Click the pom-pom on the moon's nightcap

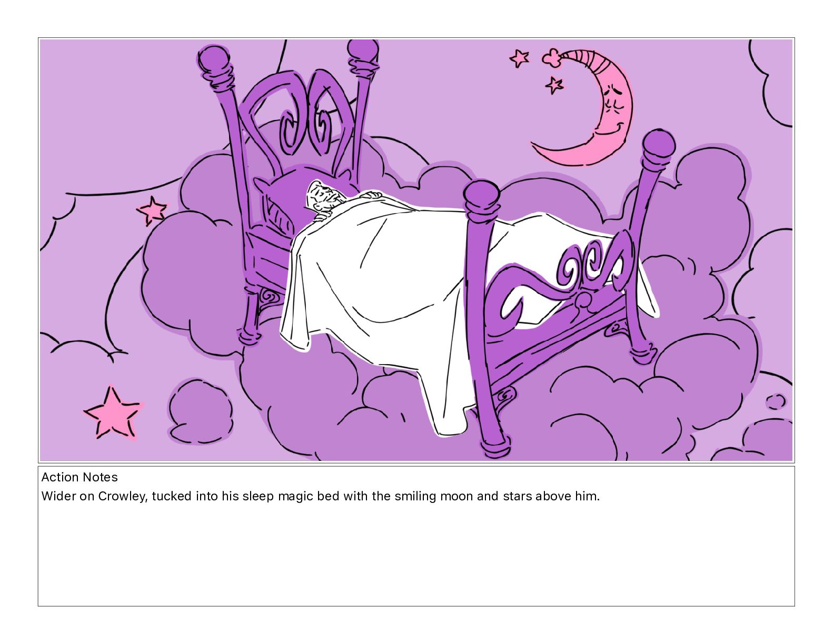click(x=552, y=57)
